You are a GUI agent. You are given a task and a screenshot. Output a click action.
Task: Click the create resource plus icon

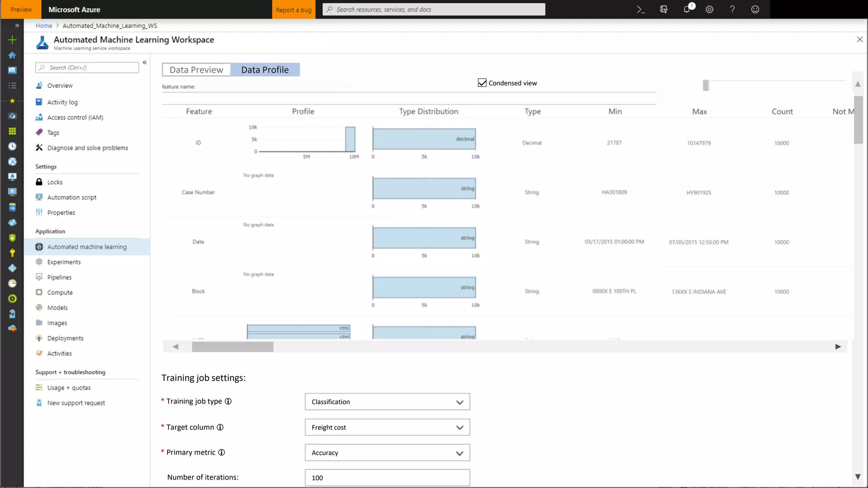point(12,40)
